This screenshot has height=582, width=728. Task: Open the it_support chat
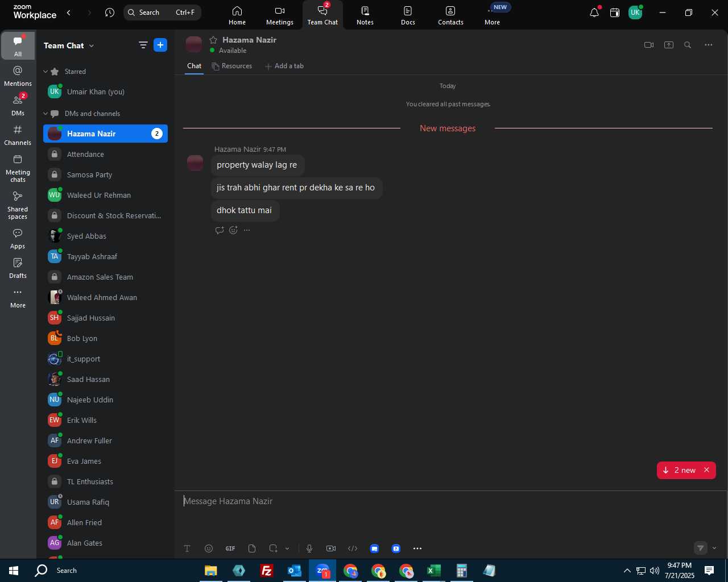pyautogui.click(x=105, y=359)
